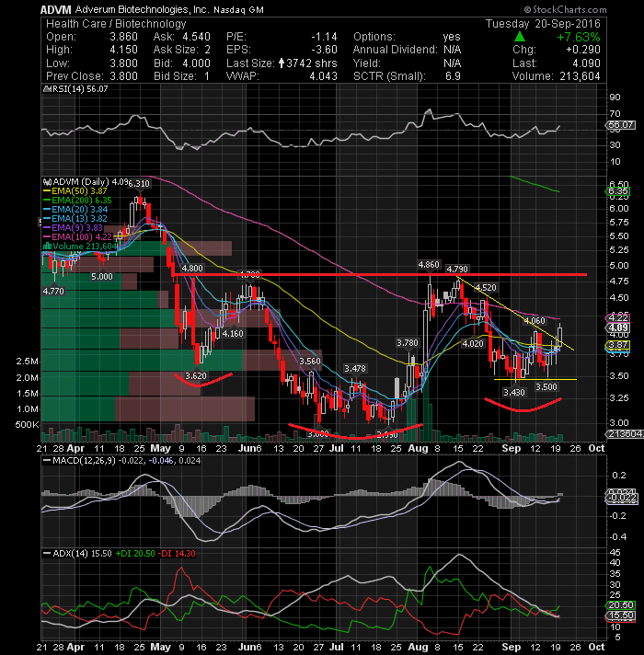Viewport: 644px width, 655px height.
Task: Click the Volume legend bar icon
Action: pyautogui.click(x=47, y=246)
